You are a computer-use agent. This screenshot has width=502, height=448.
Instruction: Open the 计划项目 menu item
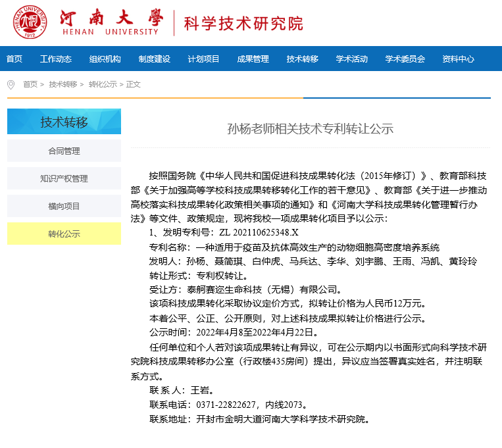[x=204, y=59]
